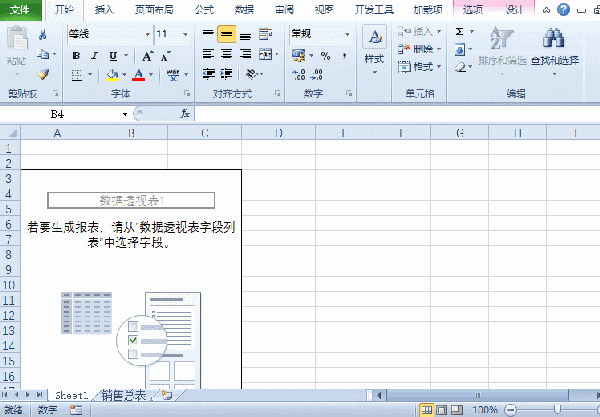
Task: Click the accounting number format icon
Action: [x=298, y=56]
